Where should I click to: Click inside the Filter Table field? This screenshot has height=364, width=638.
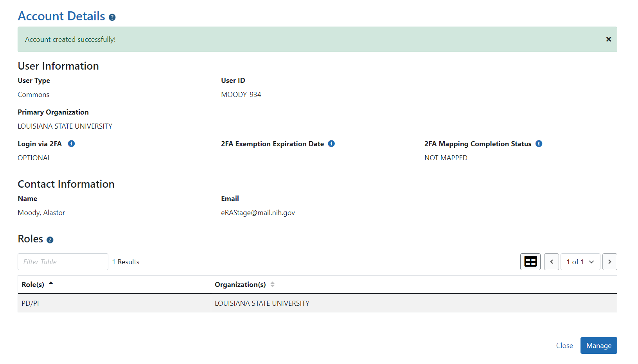(63, 262)
